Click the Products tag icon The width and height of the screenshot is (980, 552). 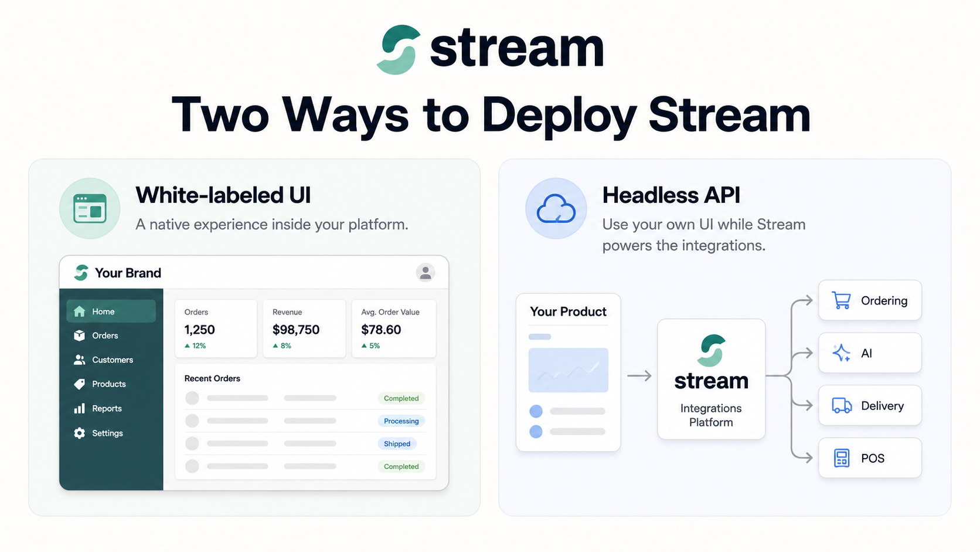pos(80,384)
